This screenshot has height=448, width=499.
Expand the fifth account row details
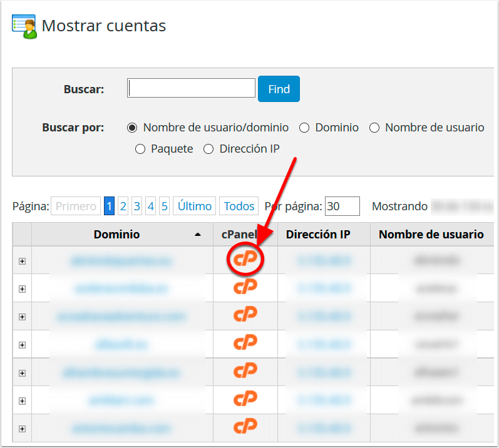[22, 373]
